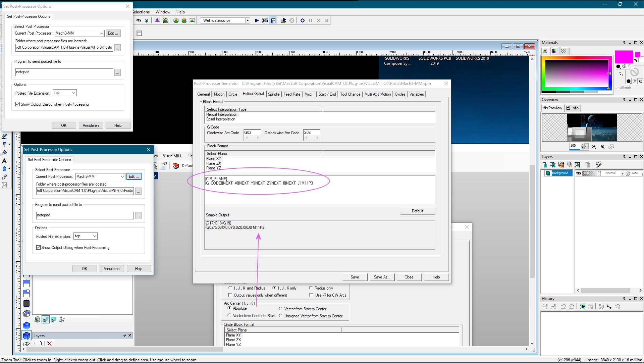
Task: Toggle Background layer visibility eye
Action: point(579,173)
